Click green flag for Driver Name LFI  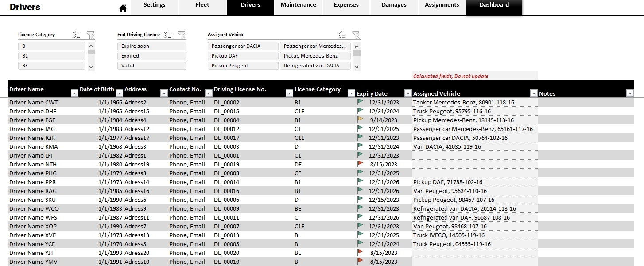pos(360,155)
